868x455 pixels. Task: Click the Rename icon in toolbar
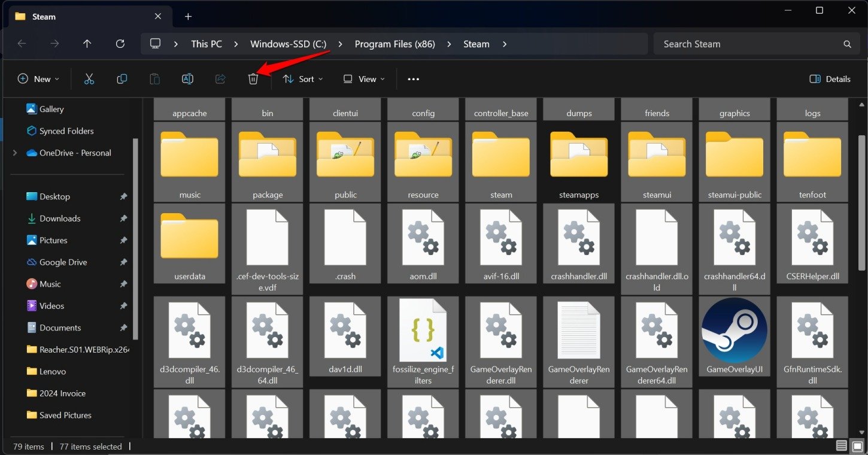pyautogui.click(x=187, y=79)
